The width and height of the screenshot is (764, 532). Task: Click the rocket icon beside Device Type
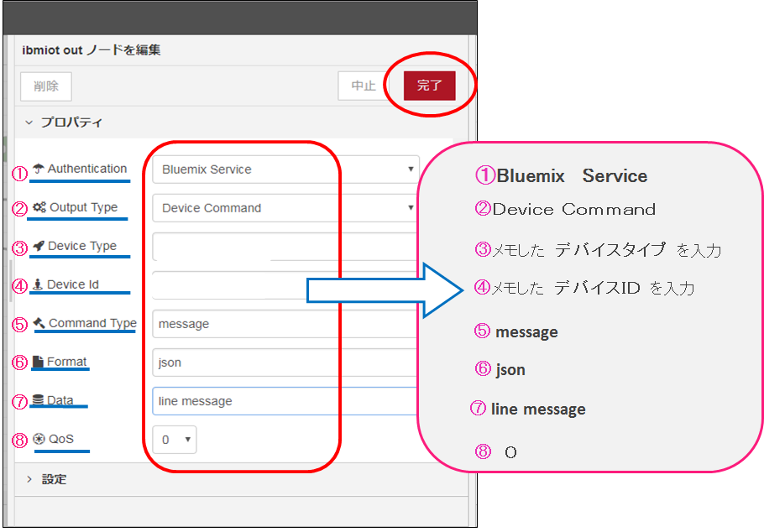(x=39, y=246)
